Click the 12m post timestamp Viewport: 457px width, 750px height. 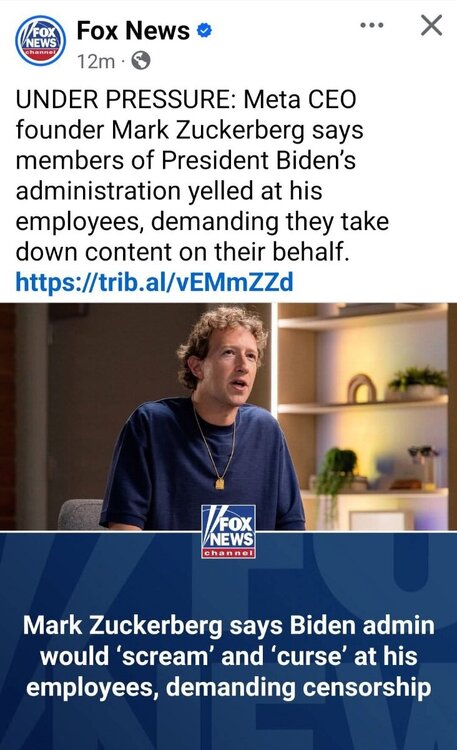96,61
